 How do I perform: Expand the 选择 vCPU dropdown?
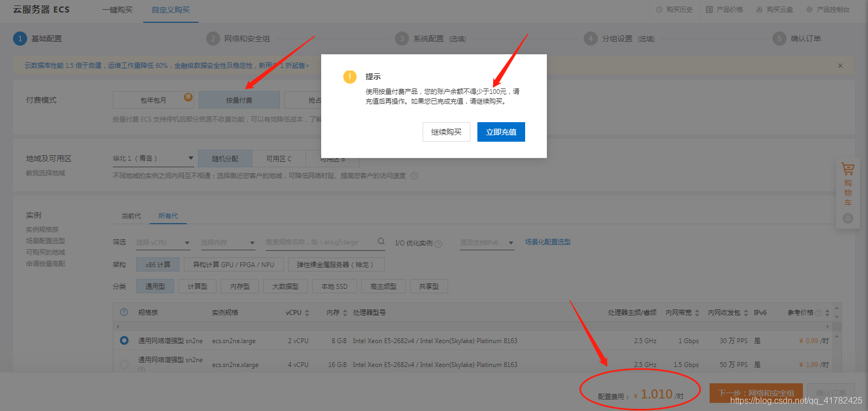click(163, 243)
